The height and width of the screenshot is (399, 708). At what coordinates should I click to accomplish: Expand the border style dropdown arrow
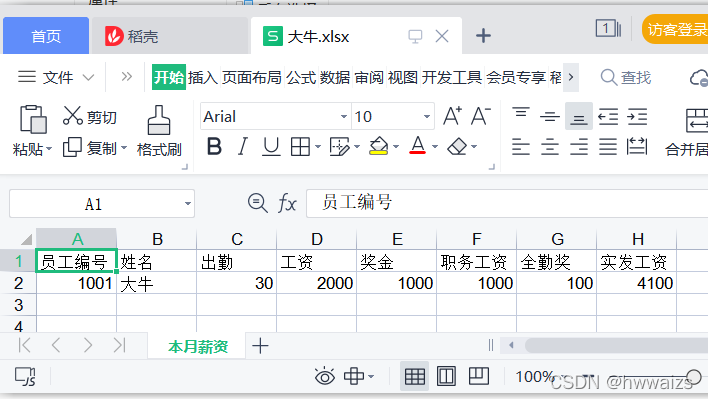pos(317,147)
